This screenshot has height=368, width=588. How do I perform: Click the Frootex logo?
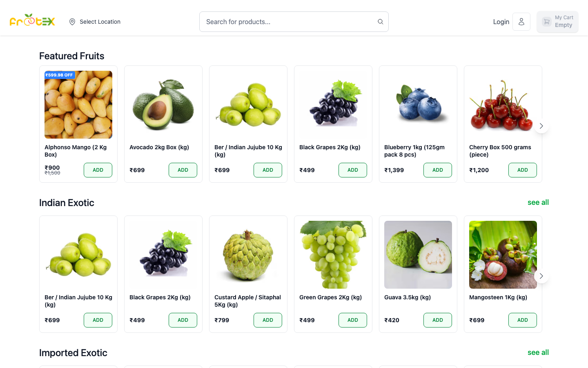[32, 20]
